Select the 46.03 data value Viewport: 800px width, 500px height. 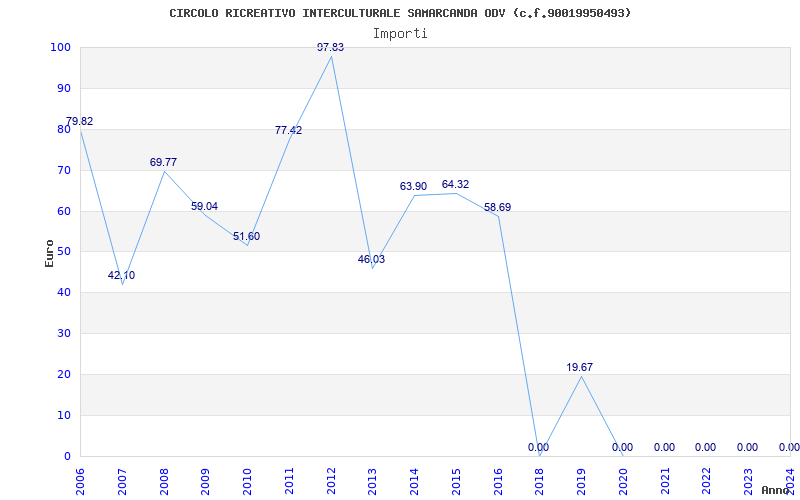371,259
